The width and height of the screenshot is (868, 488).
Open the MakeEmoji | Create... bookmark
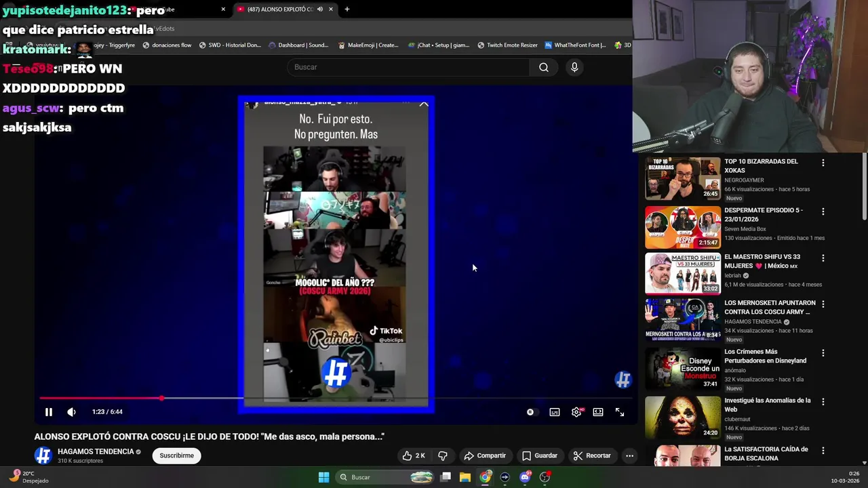(x=368, y=45)
